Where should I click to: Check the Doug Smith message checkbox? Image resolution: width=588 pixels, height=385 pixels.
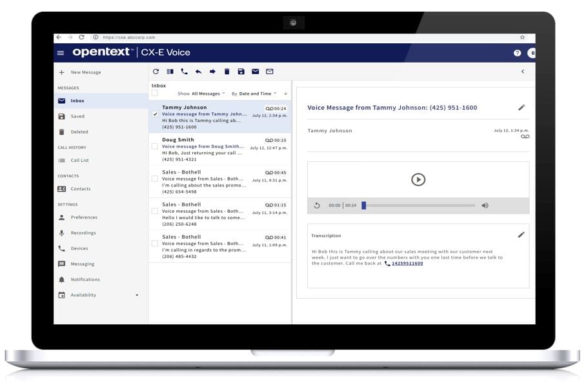[156, 146]
